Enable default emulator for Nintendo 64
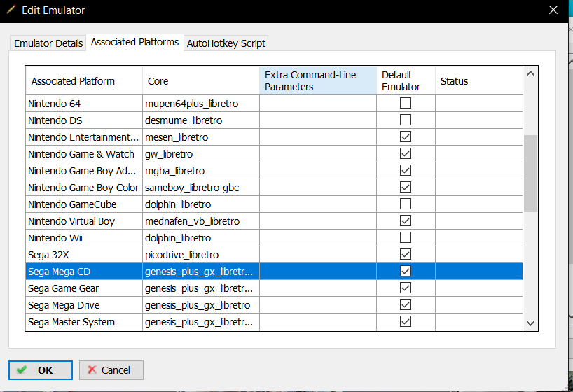Screen dimensions: 573x392 pos(406,103)
